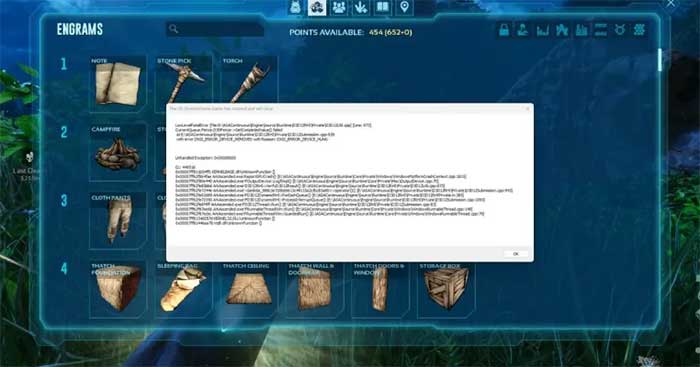Select the Thatch Foundation engram tile

click(118, 289)
